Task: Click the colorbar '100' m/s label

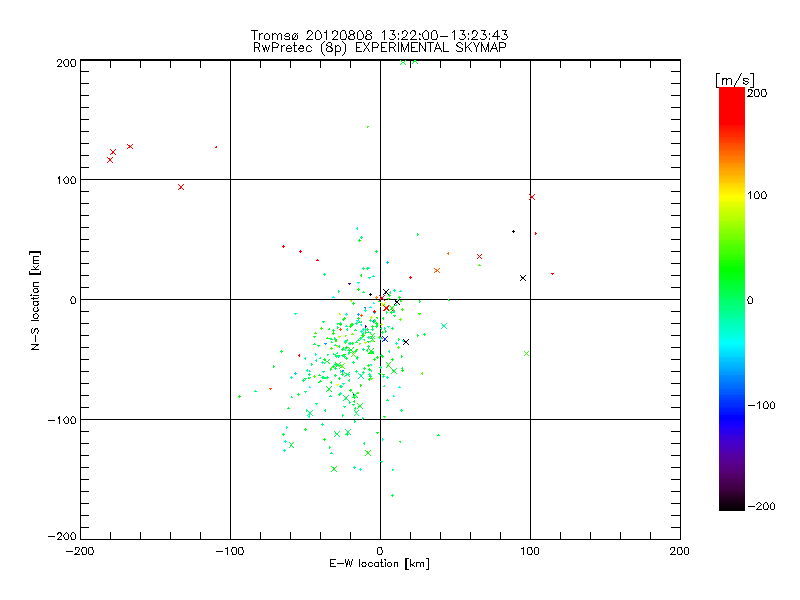Action: (x=757, y=195)
